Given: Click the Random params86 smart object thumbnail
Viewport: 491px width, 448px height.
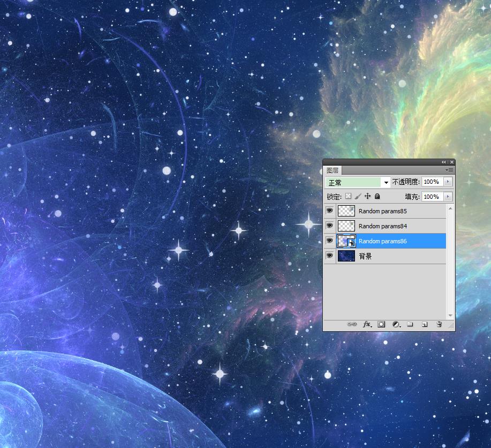Looking at the screenshot, I should 346,241.
